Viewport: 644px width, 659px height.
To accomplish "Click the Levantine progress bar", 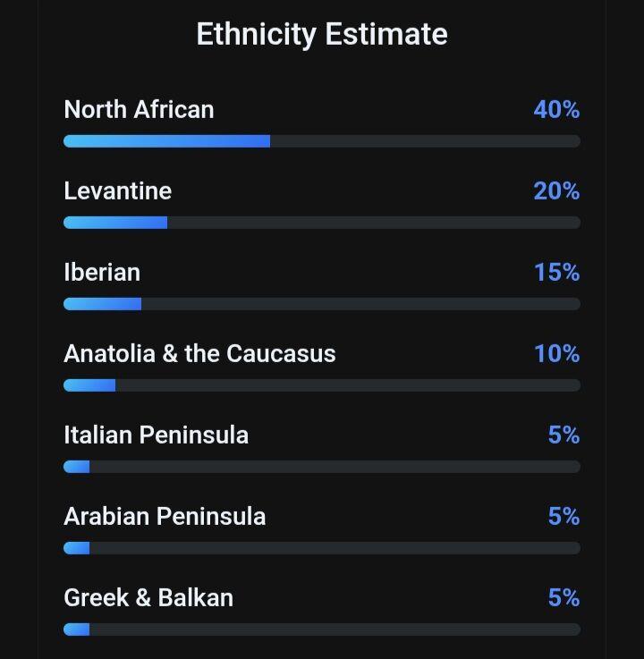I will [x=322, y=223].
